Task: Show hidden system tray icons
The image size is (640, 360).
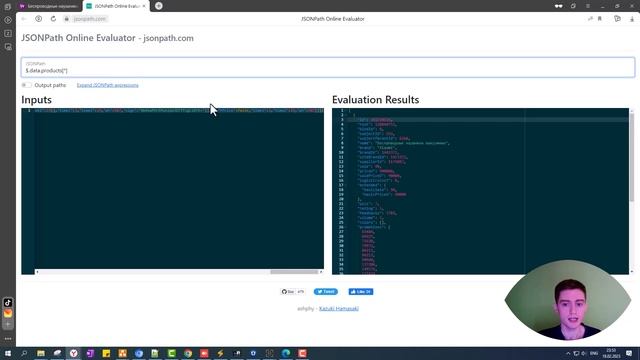Action: pyautogui.click(x=568, y=353)
